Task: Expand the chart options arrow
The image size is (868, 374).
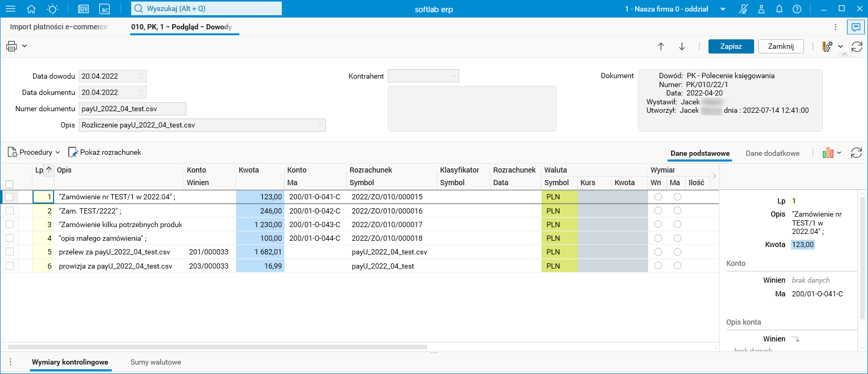Action: (x=839, y=153)
